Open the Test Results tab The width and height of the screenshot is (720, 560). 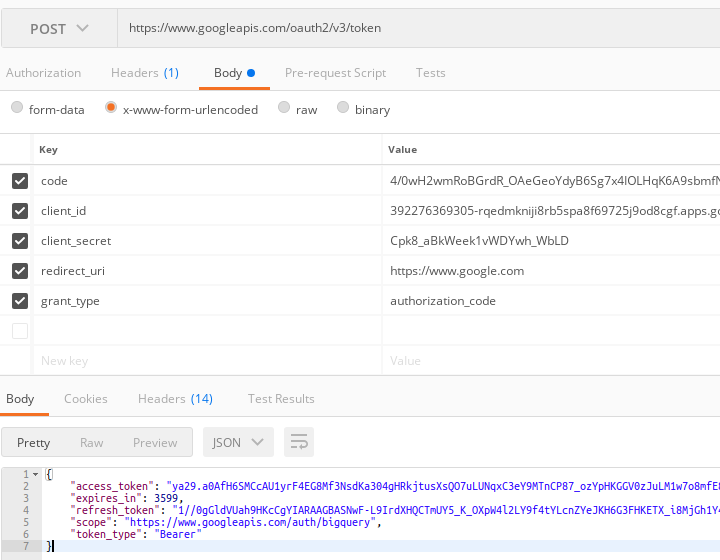tap(281, 399)
